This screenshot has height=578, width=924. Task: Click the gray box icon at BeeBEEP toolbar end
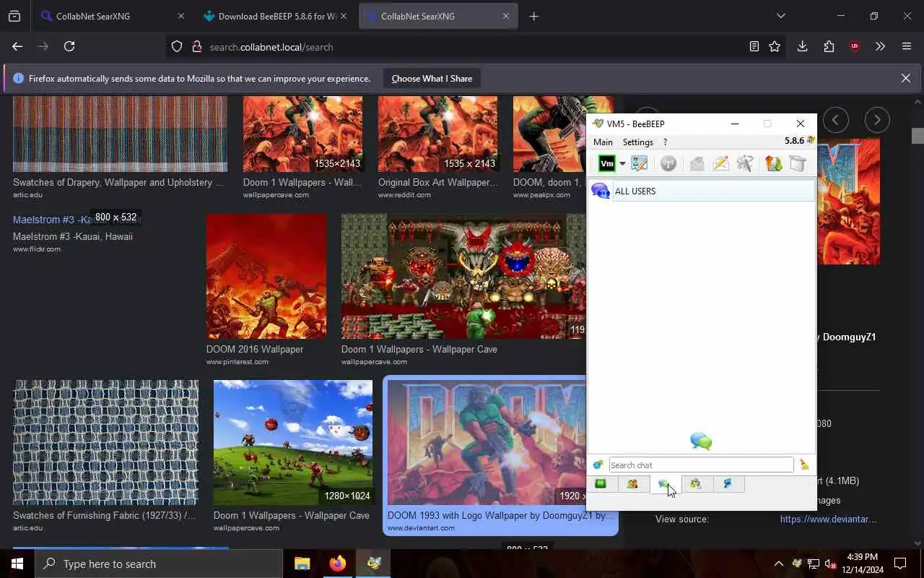click(x=798, y=164)
